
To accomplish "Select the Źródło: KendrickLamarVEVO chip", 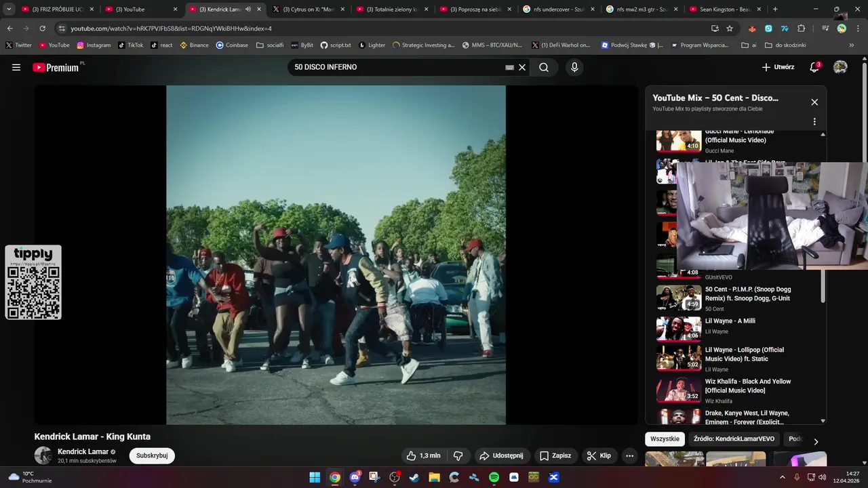I will pos(734,439).
